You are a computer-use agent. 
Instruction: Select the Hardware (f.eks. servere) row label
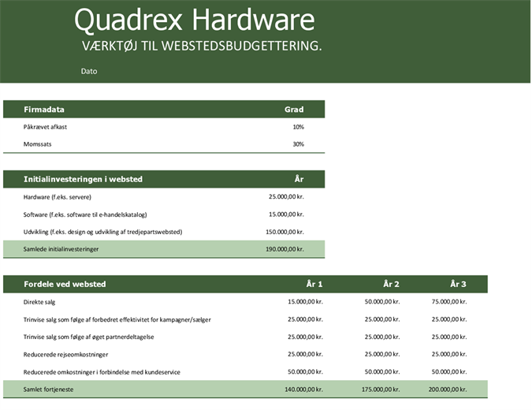(58, 197)
